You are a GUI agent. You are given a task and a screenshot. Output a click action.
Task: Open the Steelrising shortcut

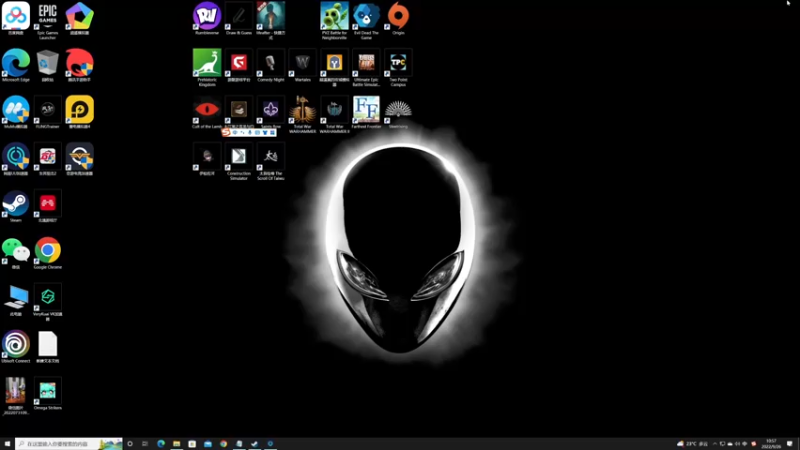tap(398, 112)
